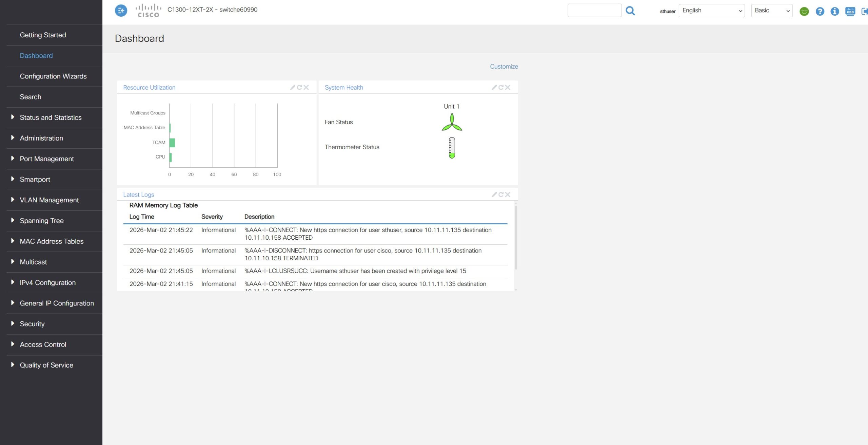Collapse the sidebar with the header toggle icon
Screen dimensions: 868x445
[x=121, y=11]
